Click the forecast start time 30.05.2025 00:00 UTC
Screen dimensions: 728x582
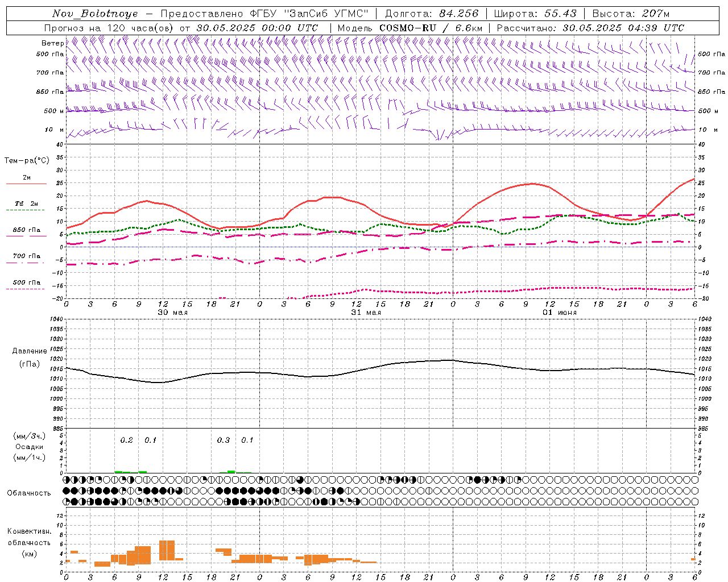tap(257, 28)
